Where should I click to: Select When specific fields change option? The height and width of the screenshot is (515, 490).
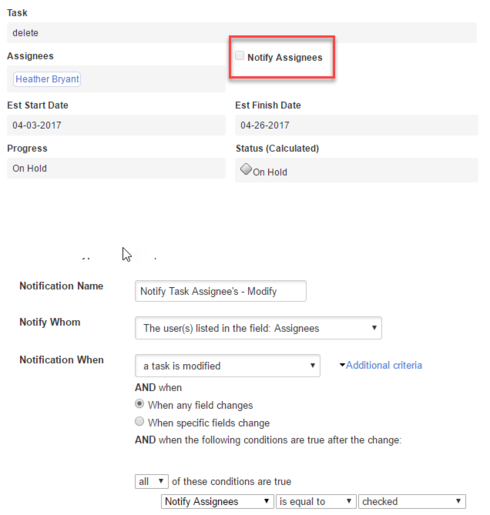point(139,421)
